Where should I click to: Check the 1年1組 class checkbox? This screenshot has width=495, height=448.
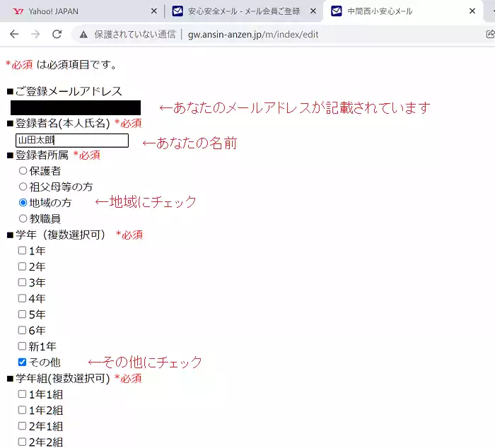pyautogui.click(x=22, y=394)
